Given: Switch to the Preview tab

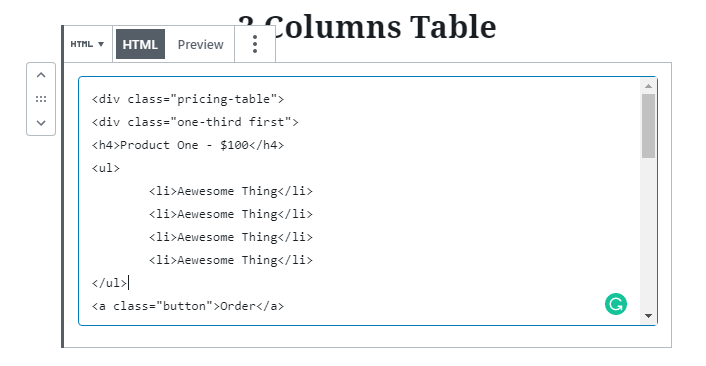Looking at the screenshot, I should pos(200,45).
